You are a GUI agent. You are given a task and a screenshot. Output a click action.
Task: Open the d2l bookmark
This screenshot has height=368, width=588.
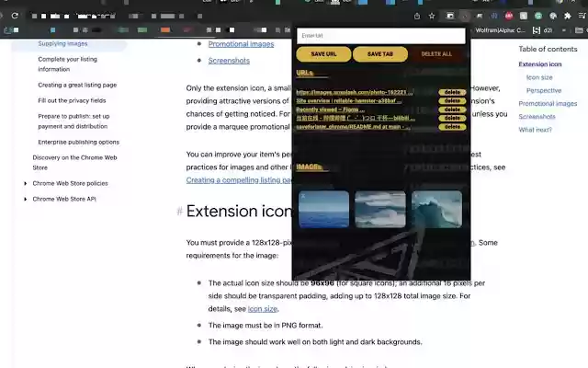coord(543,30)
